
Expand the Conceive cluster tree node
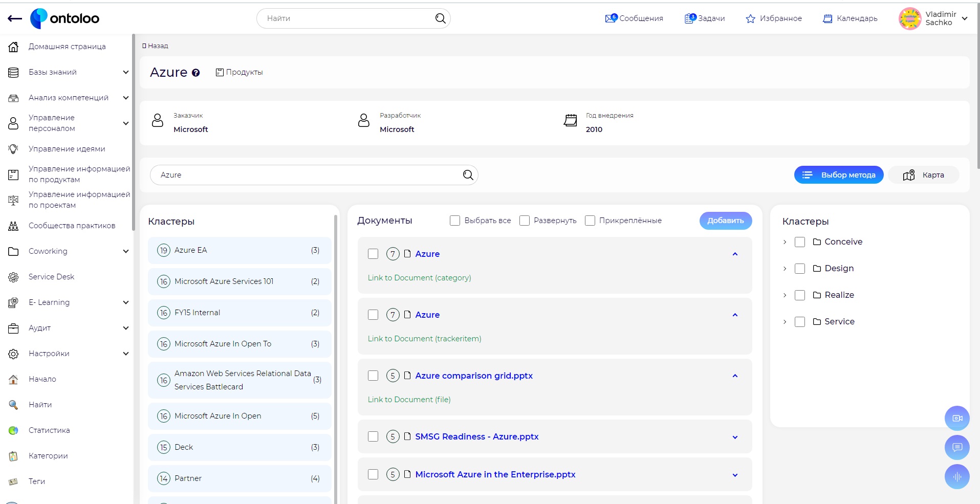785,242
